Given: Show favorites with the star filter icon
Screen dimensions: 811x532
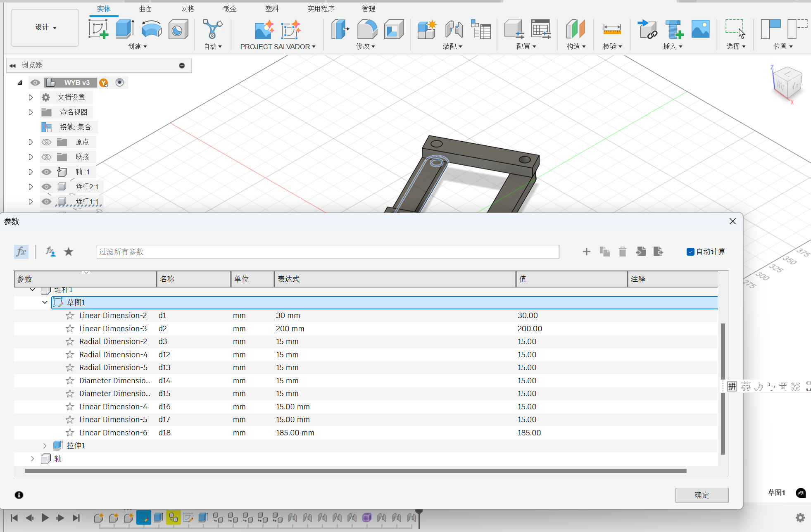Looking at the screenshot, I should click(69, 252).
